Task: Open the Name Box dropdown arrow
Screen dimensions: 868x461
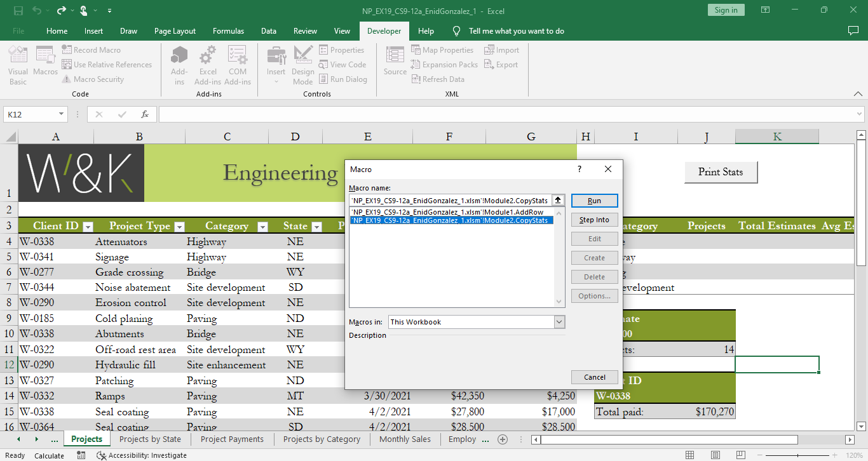Action: click(62, 114)
